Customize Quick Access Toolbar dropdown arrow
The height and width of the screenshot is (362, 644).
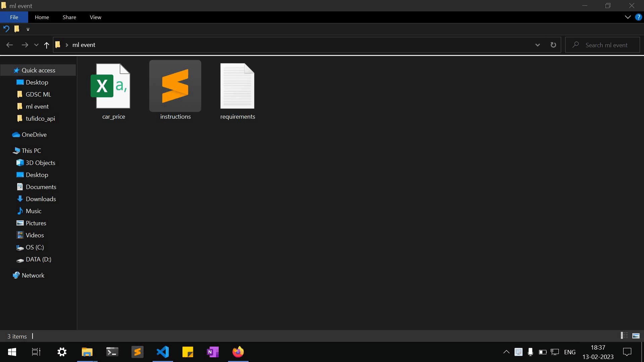(x=28, y=29)
